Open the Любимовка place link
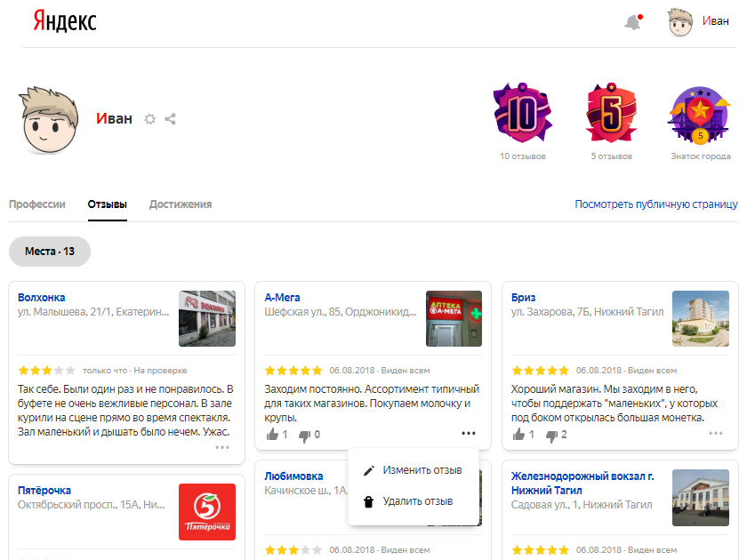The width and height of the screenshot is (747, 560). pos(293,476)
